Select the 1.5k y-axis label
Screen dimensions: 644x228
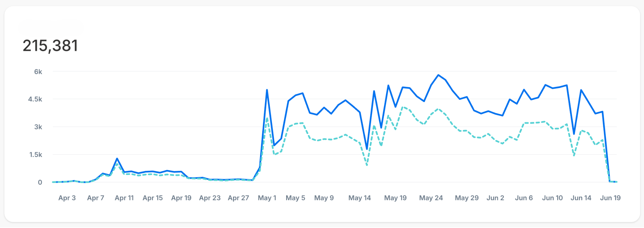pos(36,155)
